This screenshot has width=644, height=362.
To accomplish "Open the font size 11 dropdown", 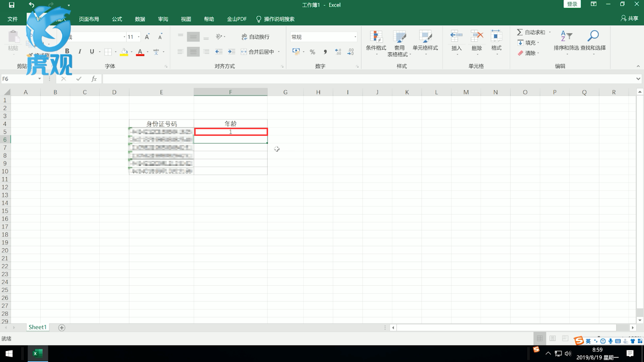I will [139, 37].
